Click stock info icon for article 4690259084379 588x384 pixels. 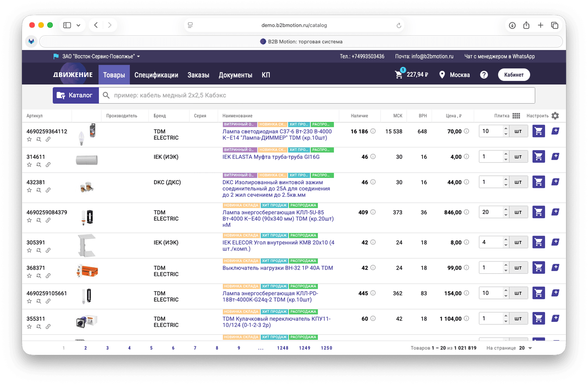click(x=373, y=212)
